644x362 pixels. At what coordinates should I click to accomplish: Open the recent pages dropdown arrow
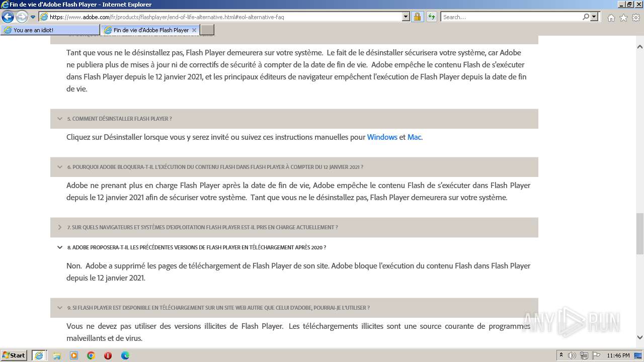click(x=33, y=17)
